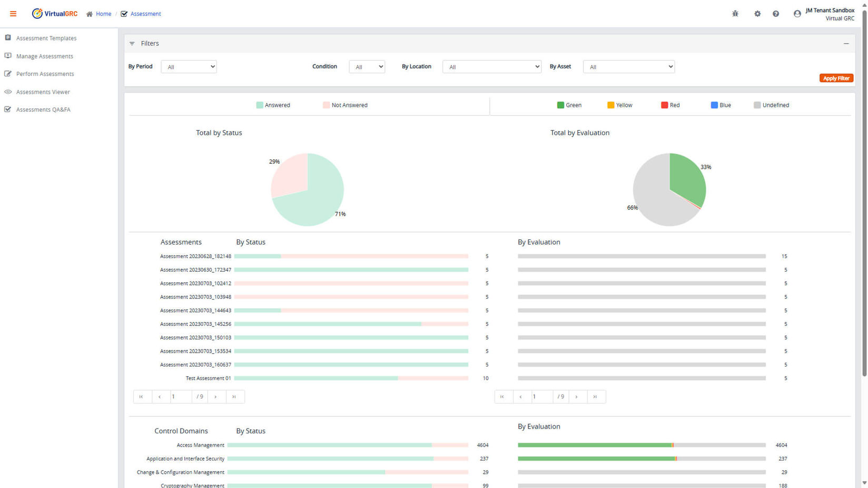Open Perform Assessments in the sidebar
868x488 pixels.
[45, 74]
